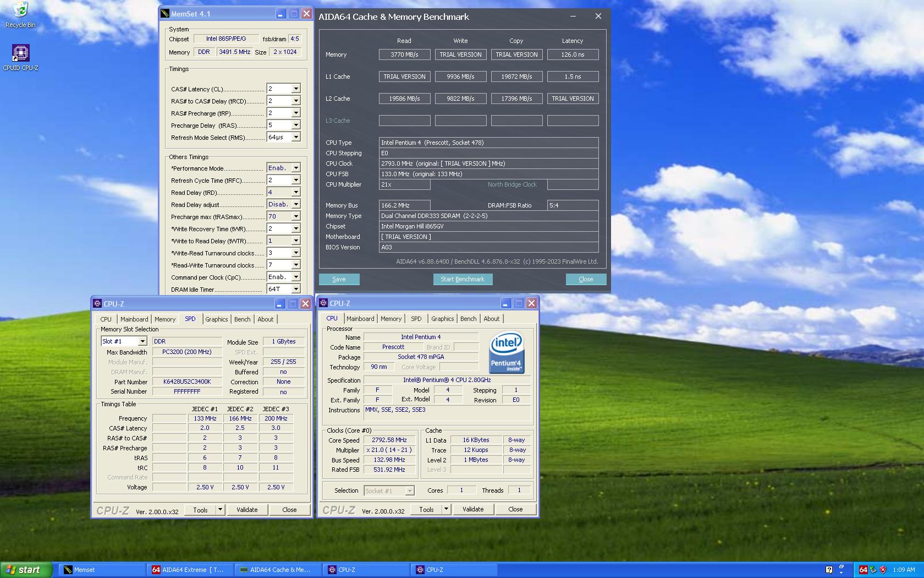
Task: Click the MemSet title bar icon
Action: [165, 14]
